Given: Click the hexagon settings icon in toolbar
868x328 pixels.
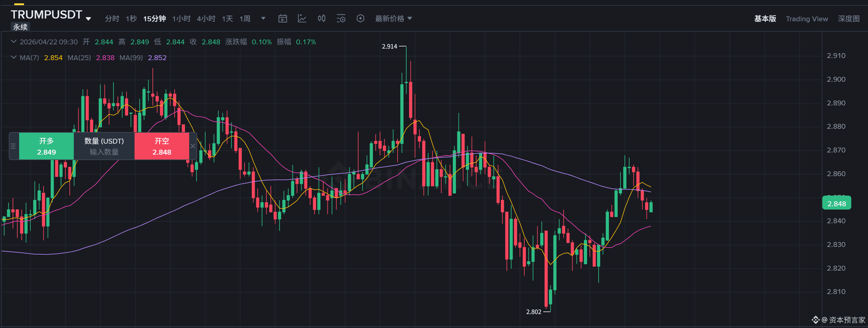Looking at the screenshot, I should (x=360, y=19).
